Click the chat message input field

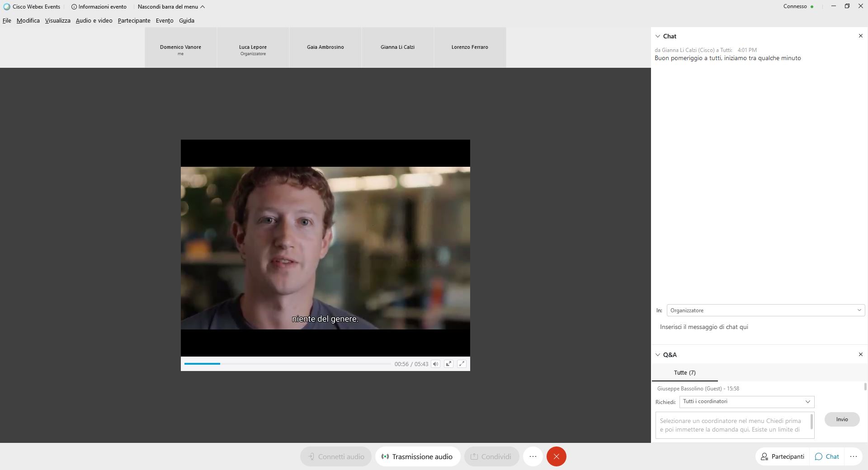click(x=759, y=327)
